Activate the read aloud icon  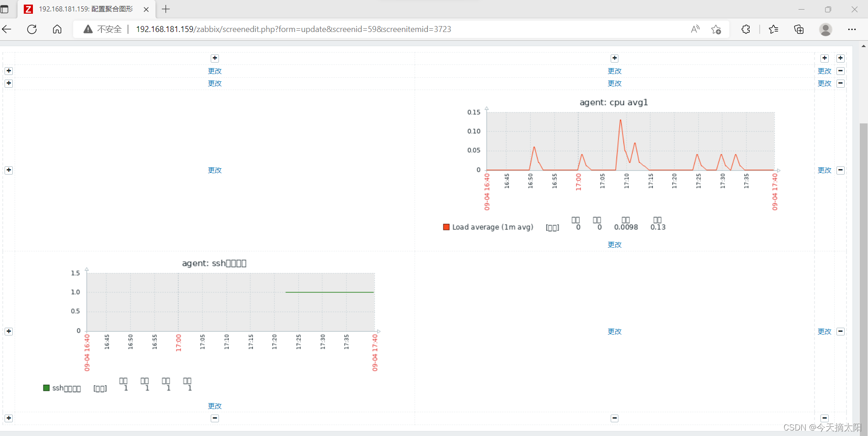[x=695, y=29]
